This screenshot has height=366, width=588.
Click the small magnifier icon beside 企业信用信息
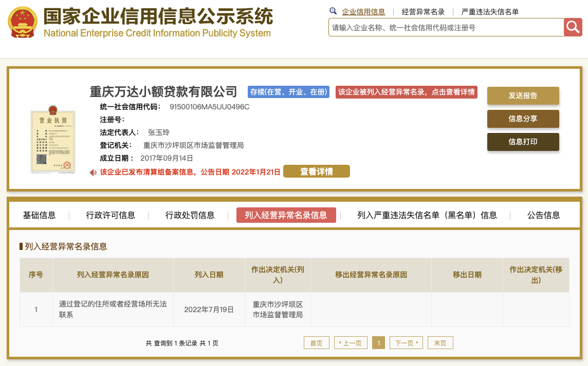point(333,11)
